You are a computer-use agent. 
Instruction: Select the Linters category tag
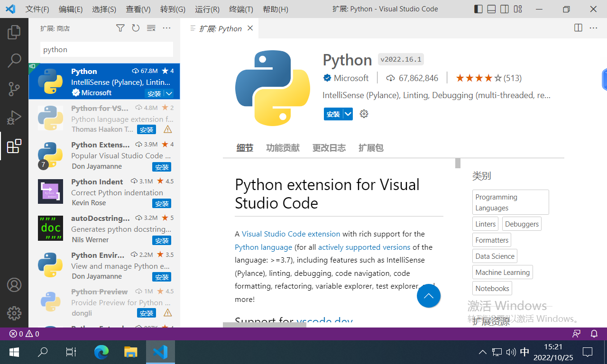[486, 224]
